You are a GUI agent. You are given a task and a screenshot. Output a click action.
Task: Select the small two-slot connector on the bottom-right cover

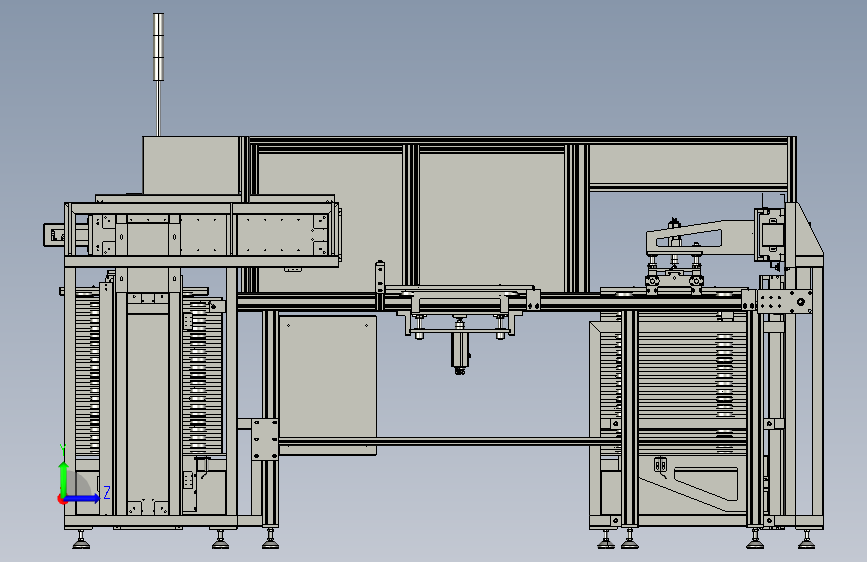(660, 465)
